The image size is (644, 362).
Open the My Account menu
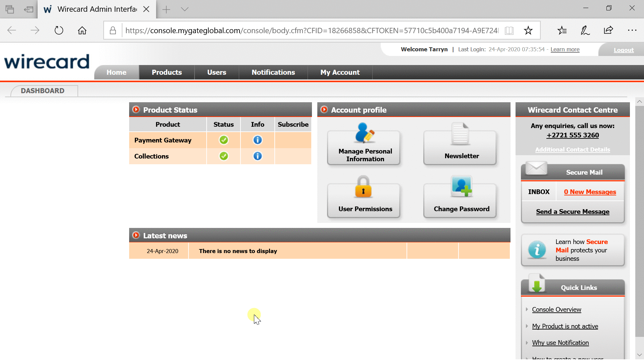(340, 72)
